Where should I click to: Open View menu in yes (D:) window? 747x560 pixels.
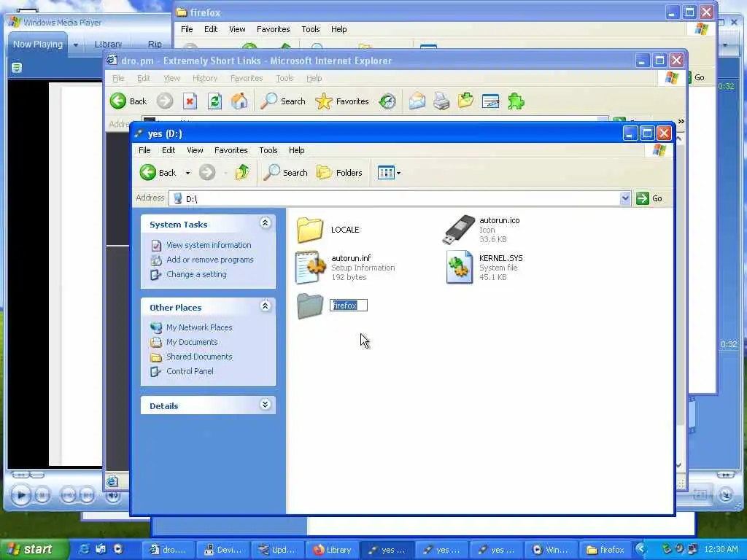tap(195, 150)
